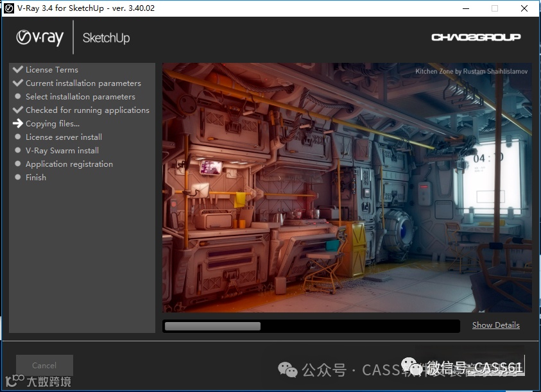The width and height of the screenshot is (541, 392).
Task: Click the Chaos Group logo
Action: (476, 37)
